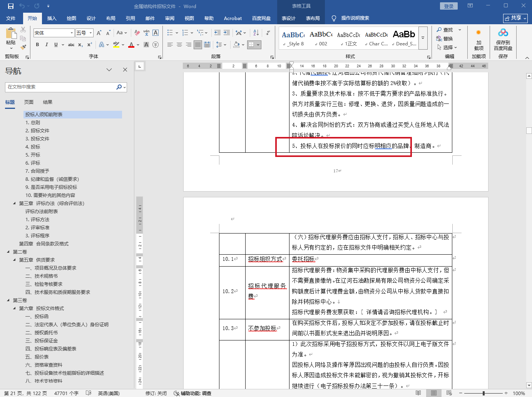Increase indent of the paragraph
The image size is (532, 397).
point(227,33)
